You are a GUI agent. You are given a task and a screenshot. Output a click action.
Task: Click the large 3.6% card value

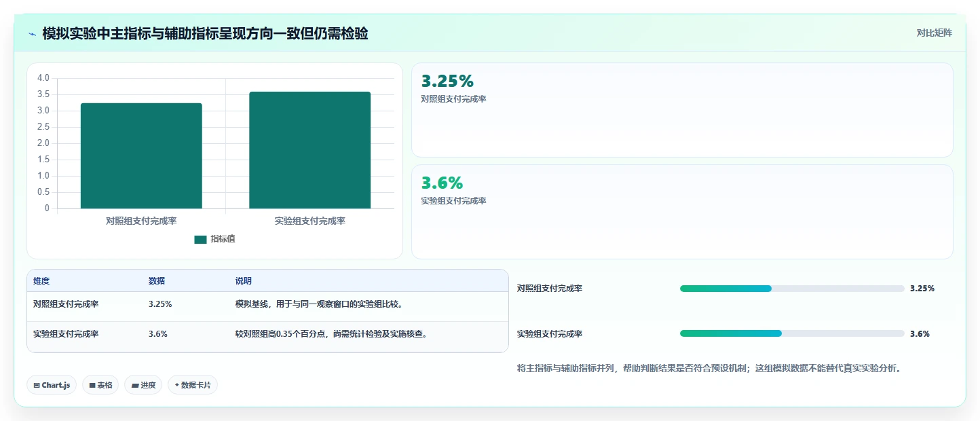tap(442, 183)
